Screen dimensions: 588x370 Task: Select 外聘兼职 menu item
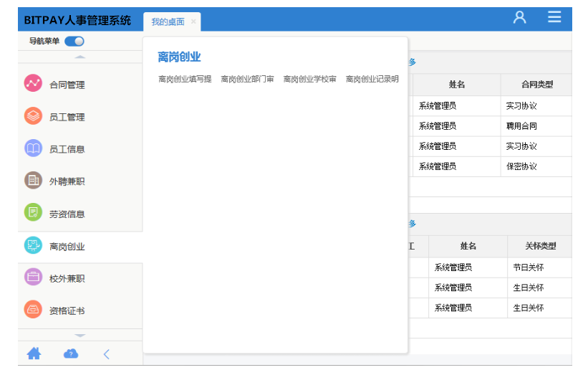tap(67, 182)
